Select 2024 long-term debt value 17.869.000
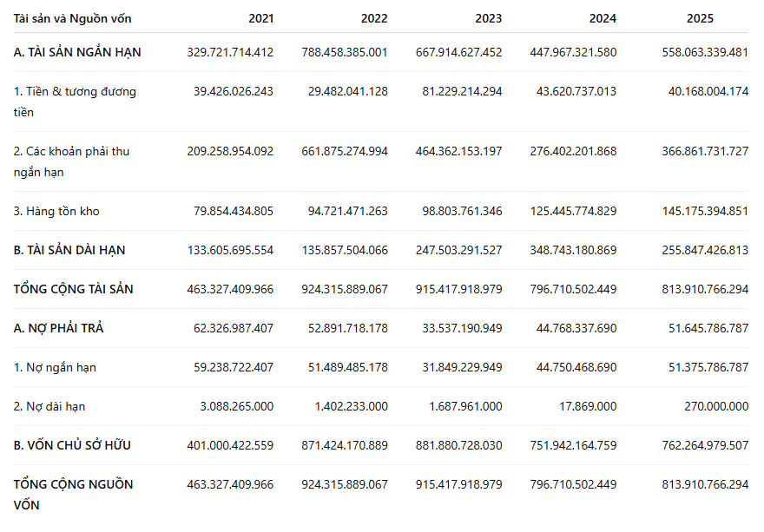The image size is (764, 532). coord(588,406)
